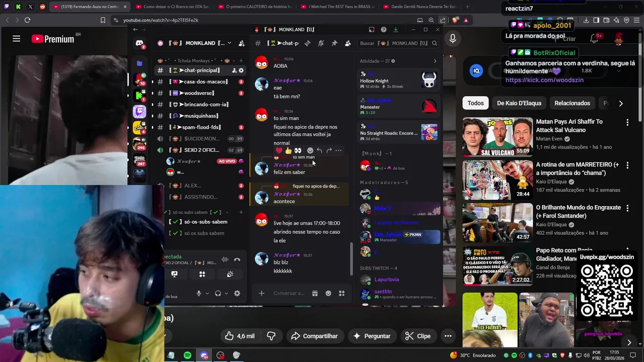This screenshot has width=644, height=362.
Task: Click the Buscar MONKLAND search field
Action: coord(398,43)
